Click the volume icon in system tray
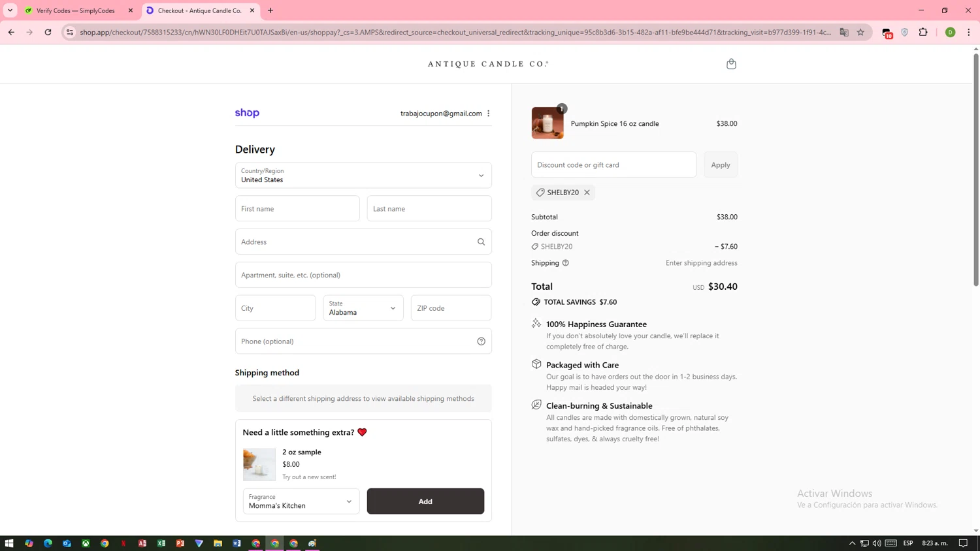 877,543
